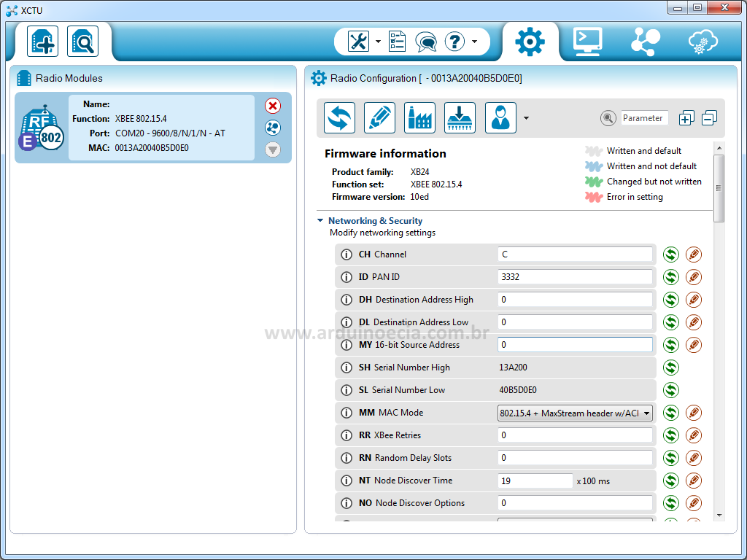Click the NO Node Discover Options field
This screenshot has width=747, height=560.
pos(575,503)
